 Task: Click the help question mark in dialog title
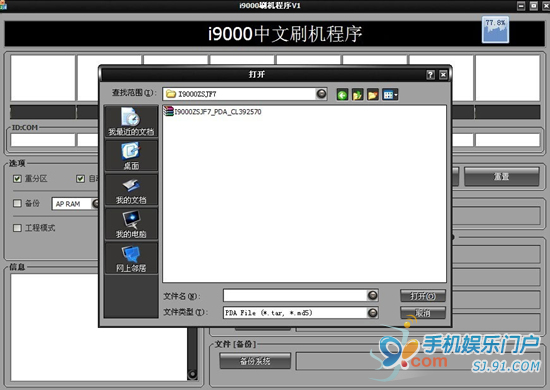tap(430, 74)
